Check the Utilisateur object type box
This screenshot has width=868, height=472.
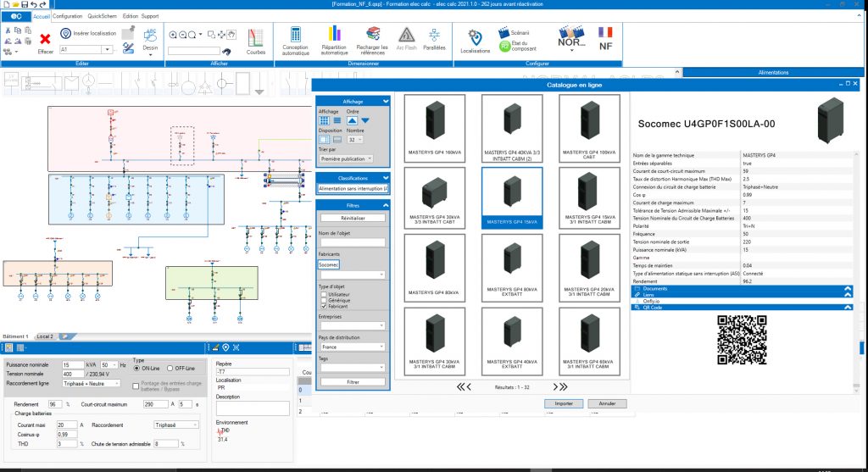click(x=322, y=294)
